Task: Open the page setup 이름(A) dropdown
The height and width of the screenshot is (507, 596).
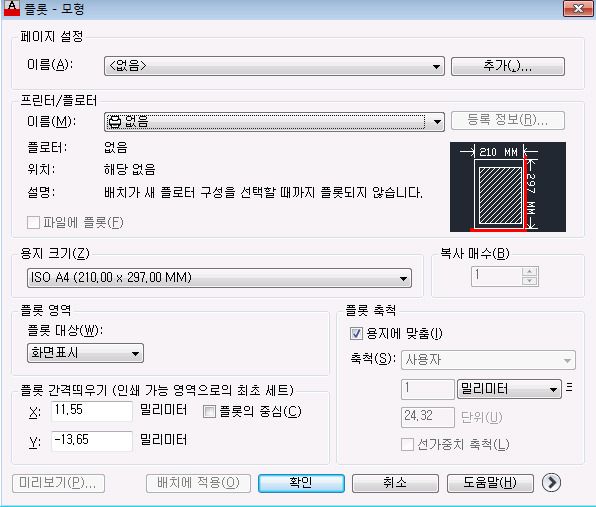Action: (x=274, y=67)
